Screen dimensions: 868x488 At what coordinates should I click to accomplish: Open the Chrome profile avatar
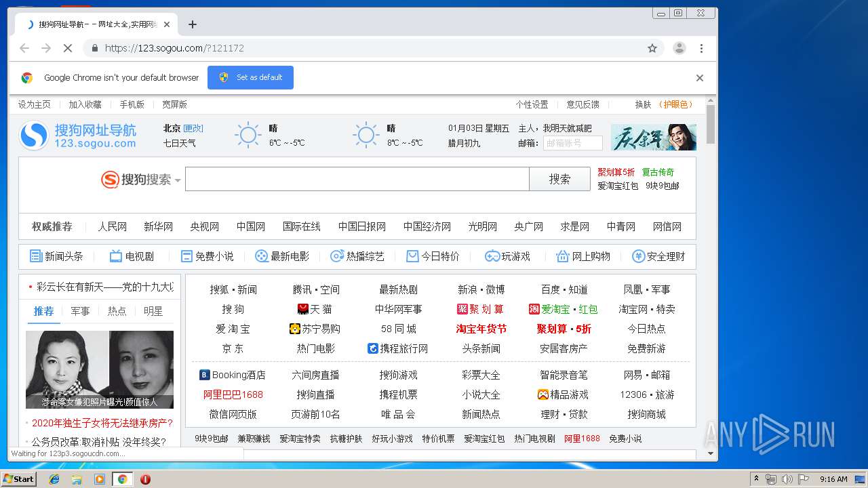tap(679, 48)
